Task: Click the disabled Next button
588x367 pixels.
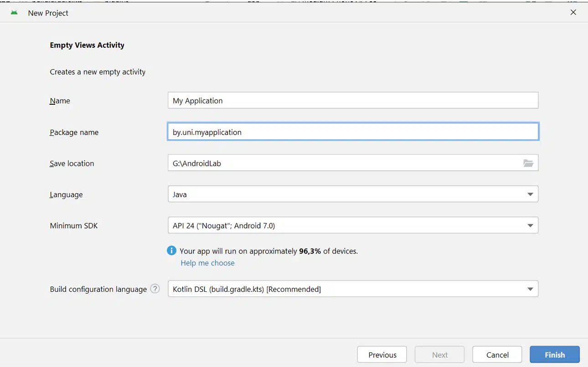Action: tap(439, 355)
